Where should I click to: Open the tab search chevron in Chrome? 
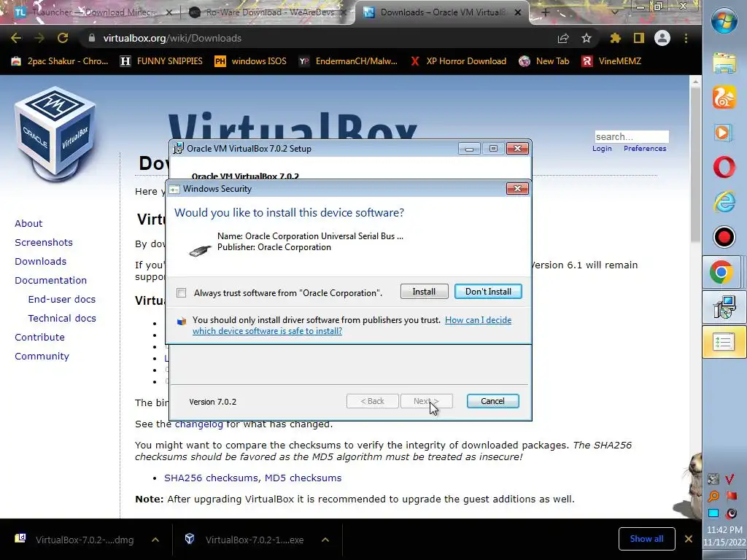[x=614, y=12]
